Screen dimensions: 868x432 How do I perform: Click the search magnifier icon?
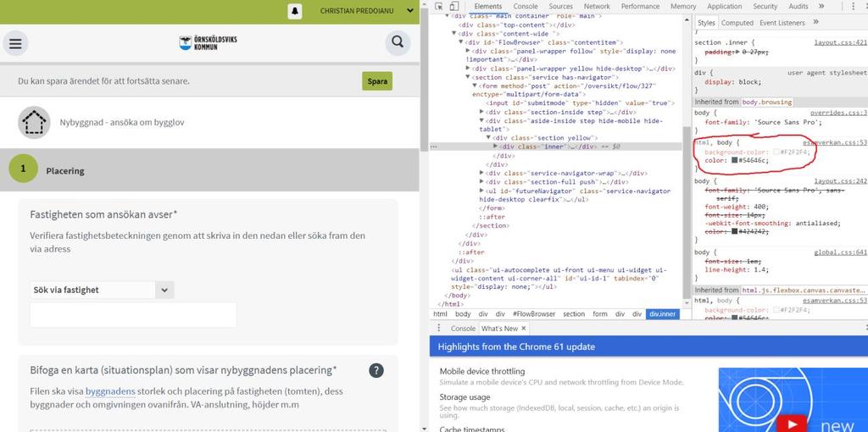click(x=398, y=42)
